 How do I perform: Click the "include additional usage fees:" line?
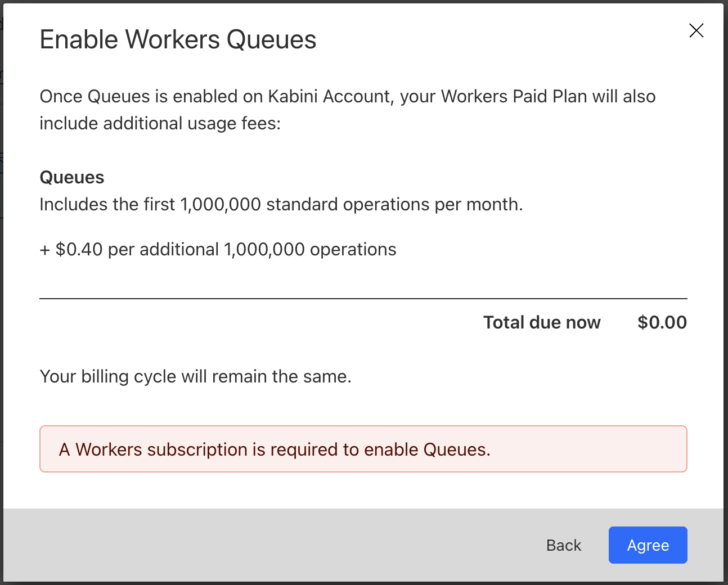pyautogui.click(x=160, y=123)
